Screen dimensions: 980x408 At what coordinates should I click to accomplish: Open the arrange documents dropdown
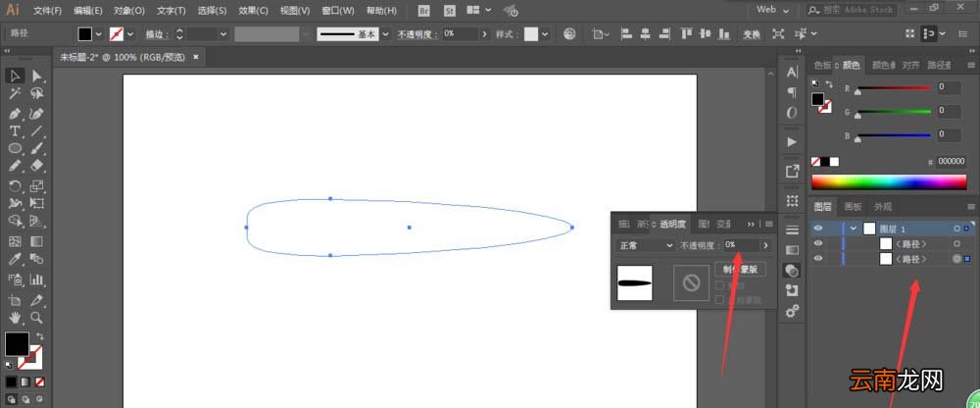[x=479, y=10]
